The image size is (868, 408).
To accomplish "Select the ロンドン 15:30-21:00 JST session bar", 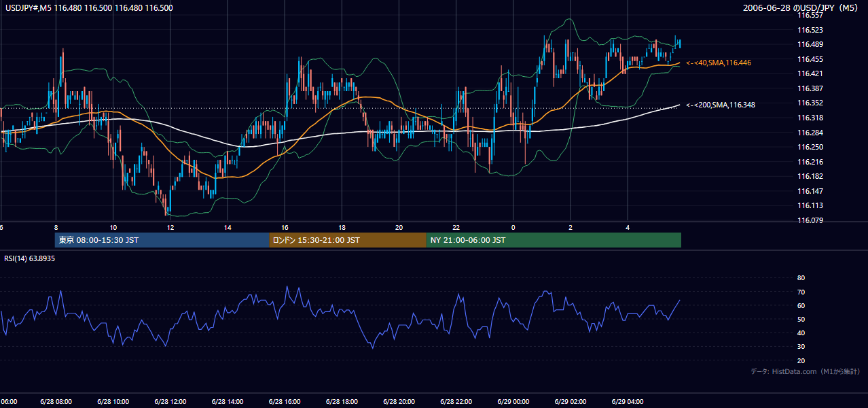I will [348, 240].
